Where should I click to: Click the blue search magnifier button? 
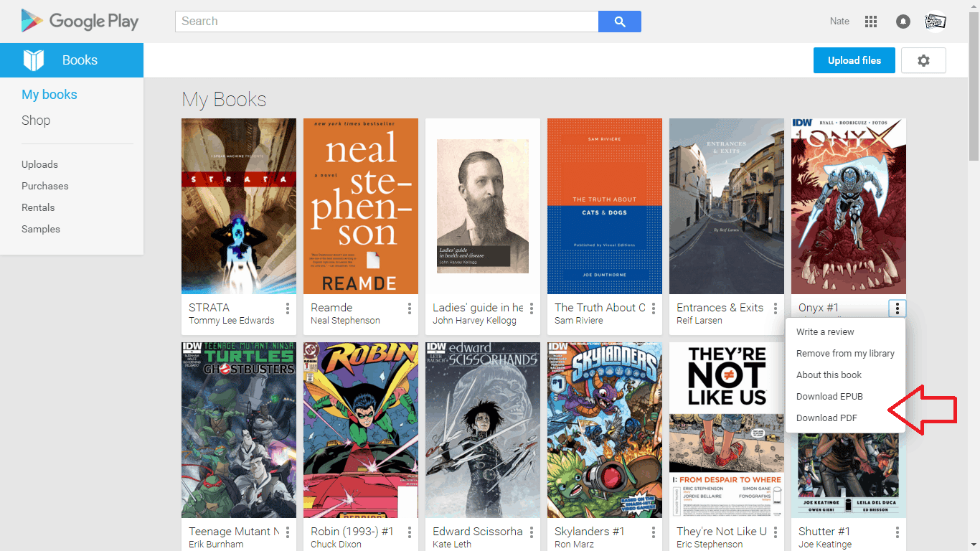[620, 22]
